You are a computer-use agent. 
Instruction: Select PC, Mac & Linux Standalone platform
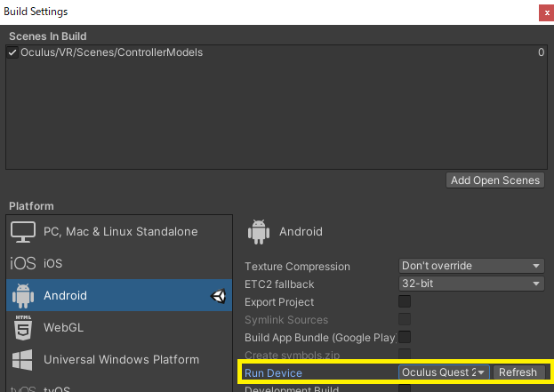pos(119,232)
